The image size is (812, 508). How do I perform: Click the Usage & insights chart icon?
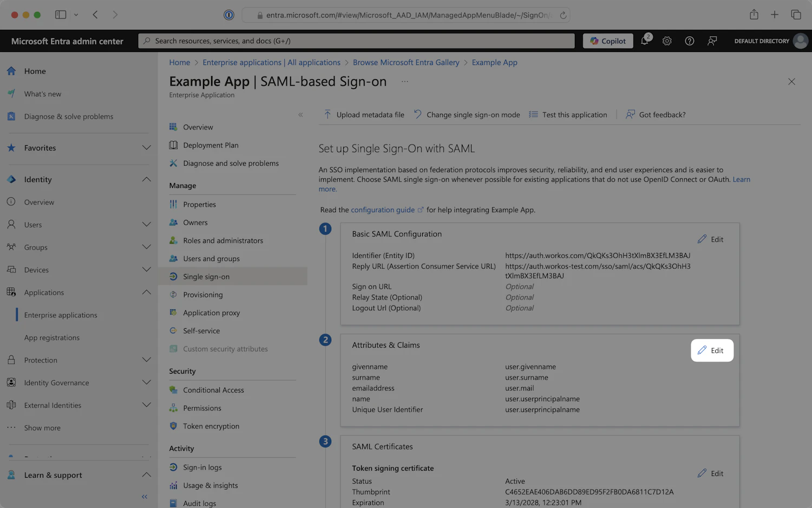coord(173,486)
